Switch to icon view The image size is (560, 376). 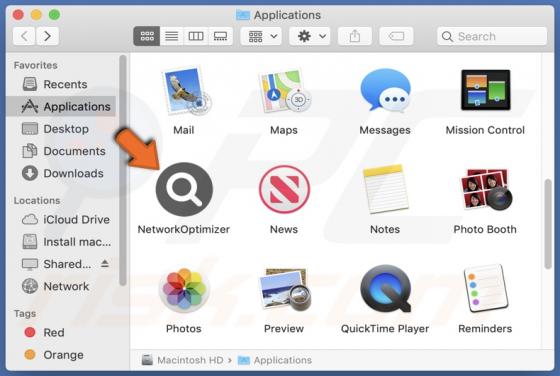tap(147, 36)
